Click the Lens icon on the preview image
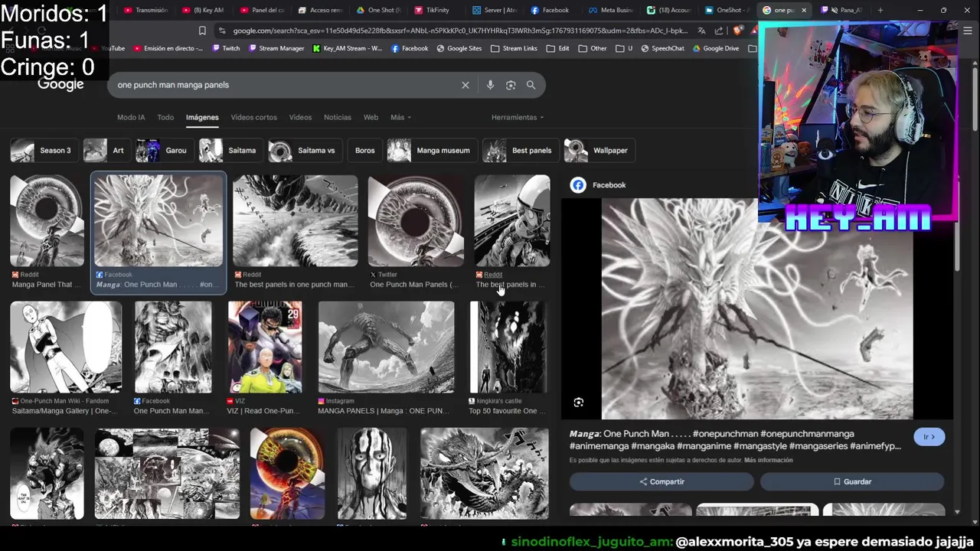 pyautogui.click(x=579, y=403)
